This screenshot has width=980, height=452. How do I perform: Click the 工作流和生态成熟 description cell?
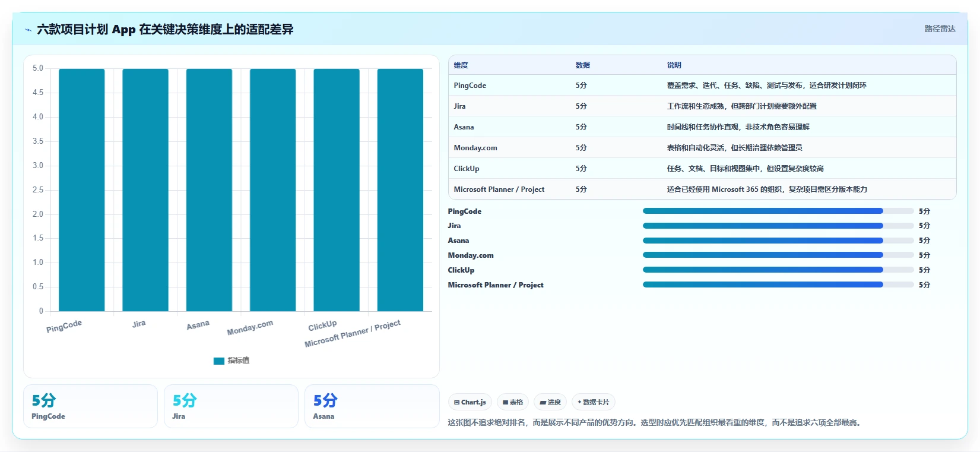(x=742, y=106)
